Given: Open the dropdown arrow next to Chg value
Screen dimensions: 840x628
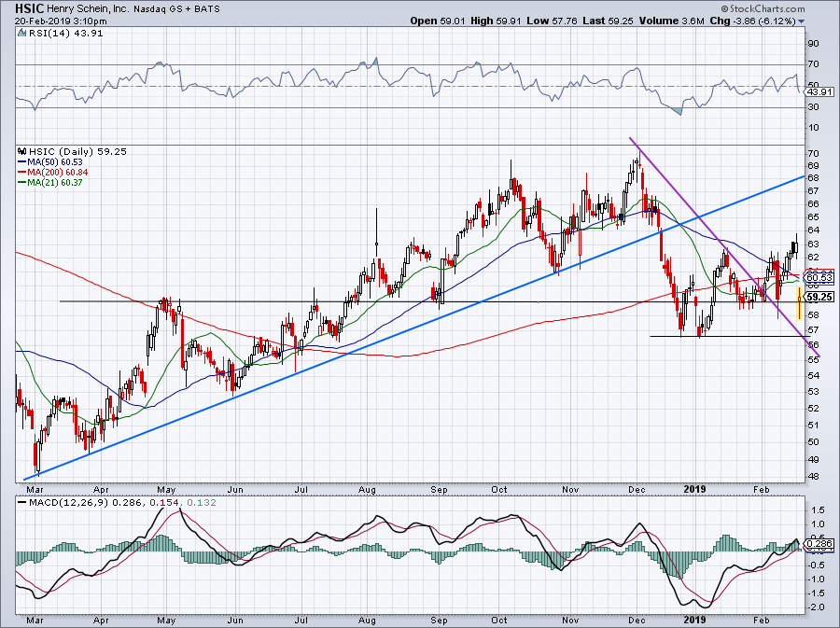Looking at the screenshot, I should point(802,21).
